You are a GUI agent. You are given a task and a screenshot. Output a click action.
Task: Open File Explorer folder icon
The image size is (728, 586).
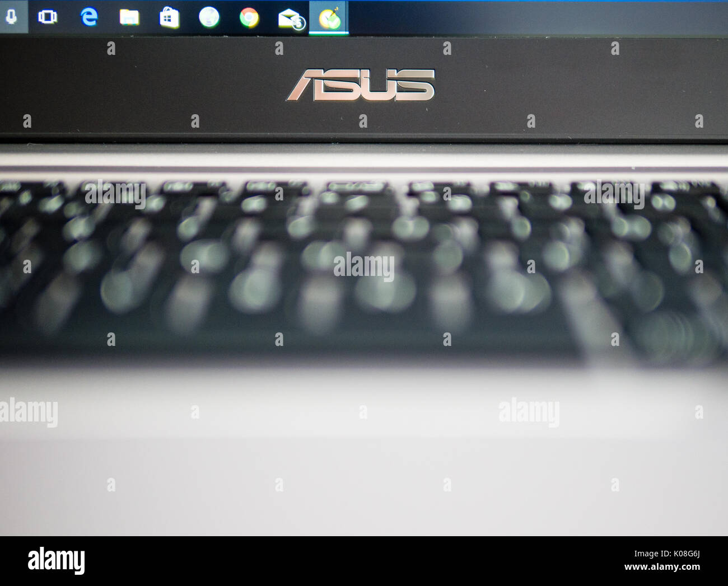click(x=129, y=17)
